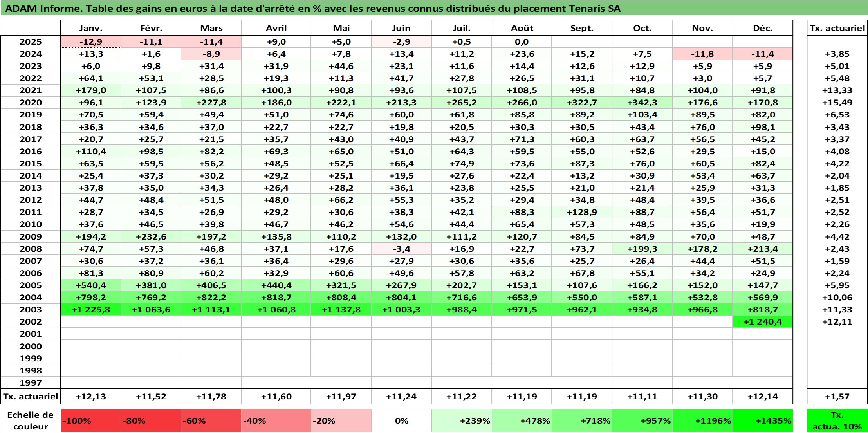Select the -60% color scale swatch
This screenshot has width=868, height=433.
tap(211, 421)
